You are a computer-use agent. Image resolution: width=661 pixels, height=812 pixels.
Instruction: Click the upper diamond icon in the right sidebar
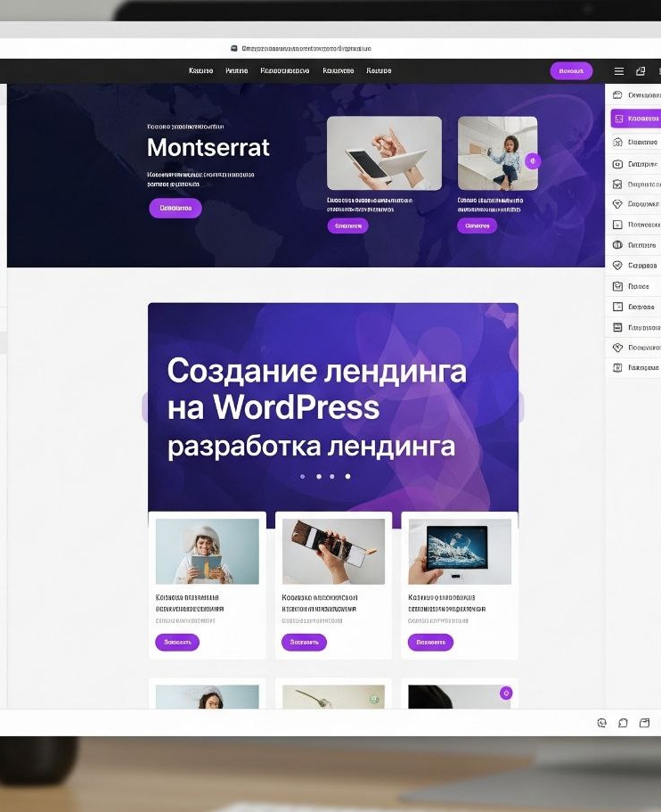click(617, 204)
